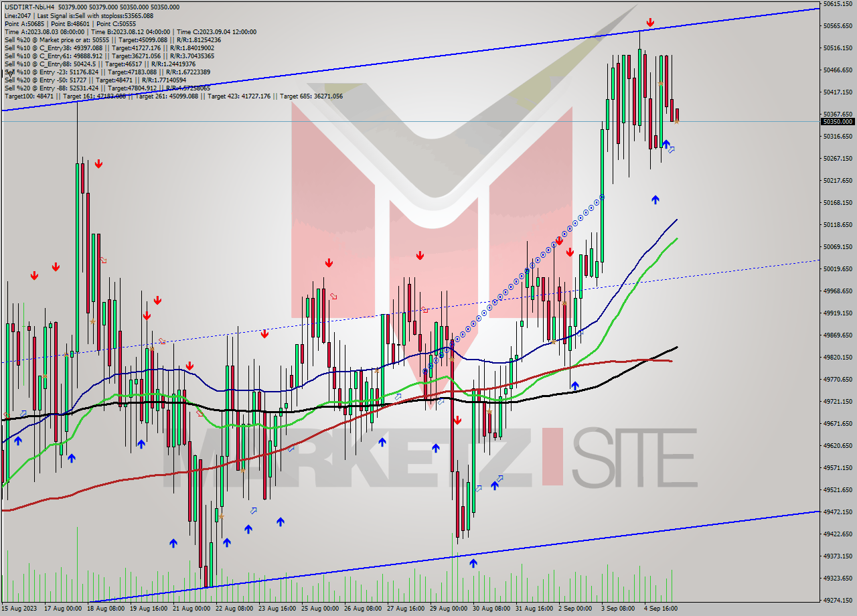Screen dimensions: 857x616
Task: Click the '21 Aug 00:00' time label
Action: [x=191, y=609]
